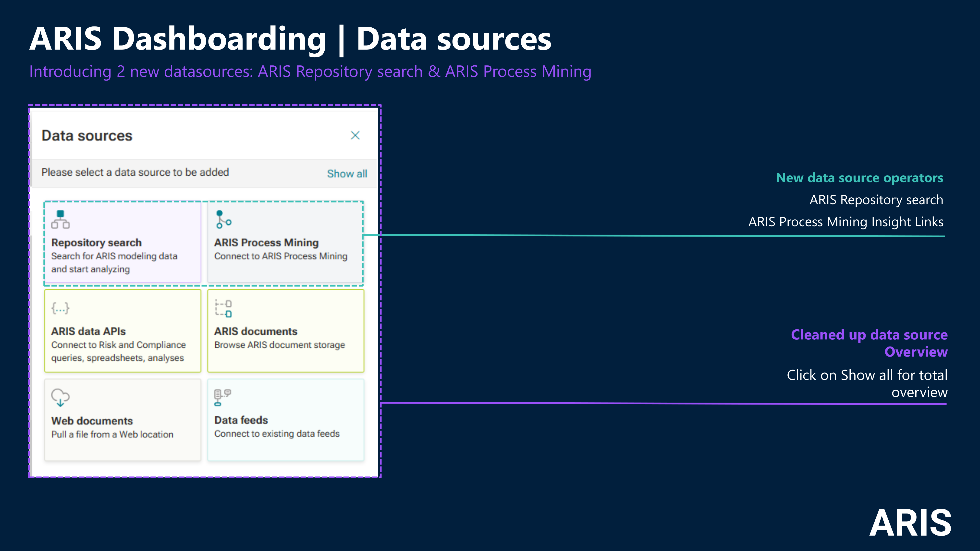Image resolution: width=980 pixels, height=551 pixels.
Task: Click the Data feeds icon
Action: coord(222,397)
